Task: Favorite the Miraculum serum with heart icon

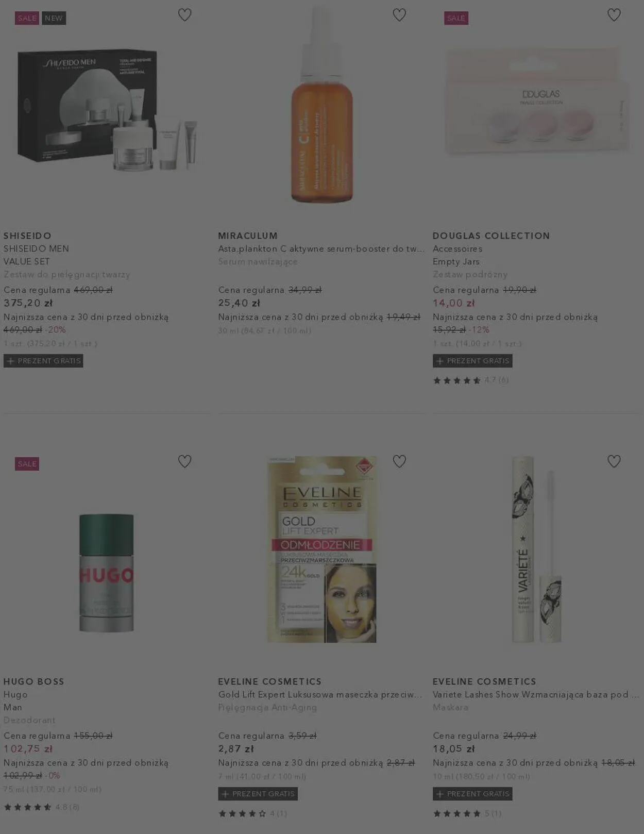Action: pyautogui.click(x=399, y=15)
